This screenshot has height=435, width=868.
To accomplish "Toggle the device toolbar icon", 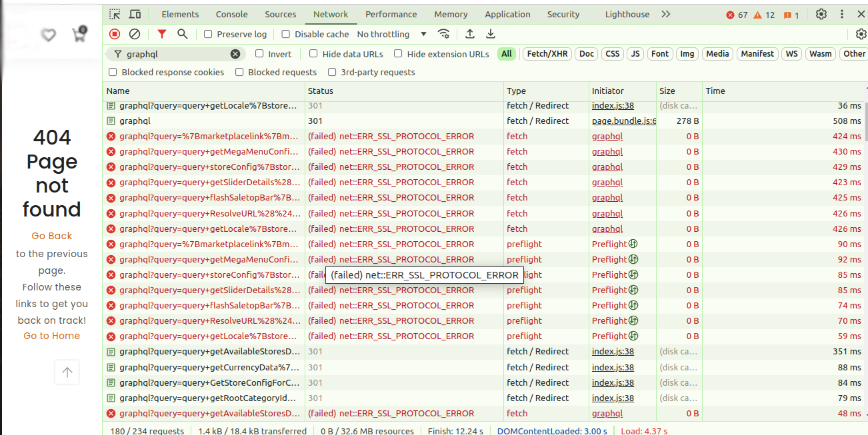I will [x=135, y=14].
